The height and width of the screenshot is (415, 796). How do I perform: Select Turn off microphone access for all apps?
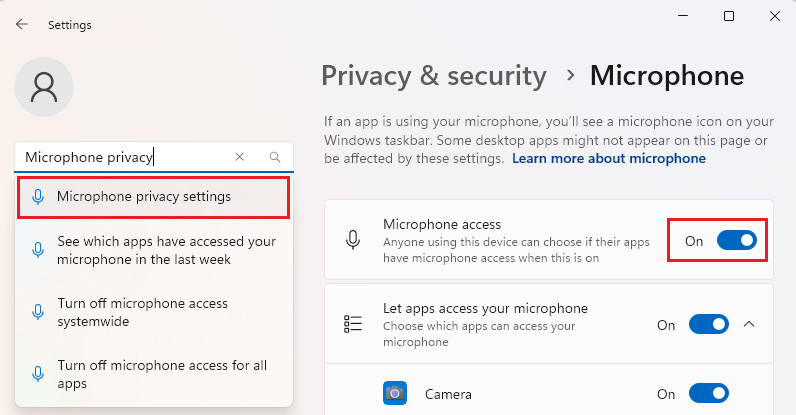click(x=154, y=374)
